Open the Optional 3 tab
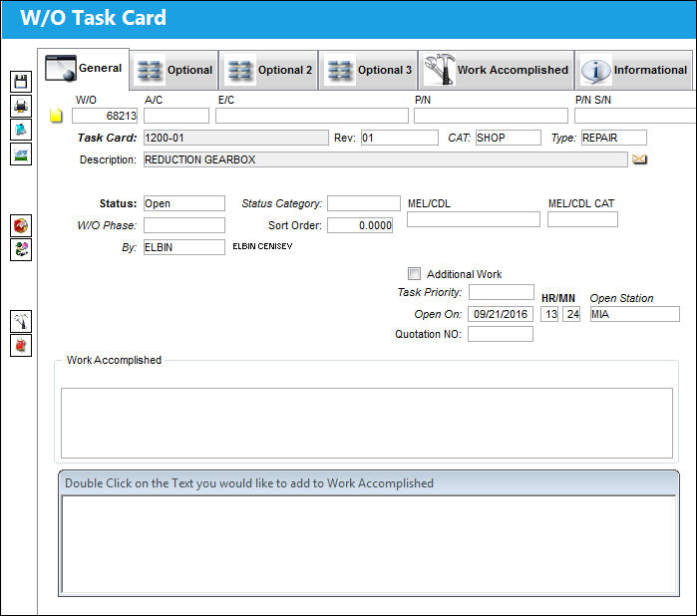The image size is (697, 616). click(x=369, y=70)
